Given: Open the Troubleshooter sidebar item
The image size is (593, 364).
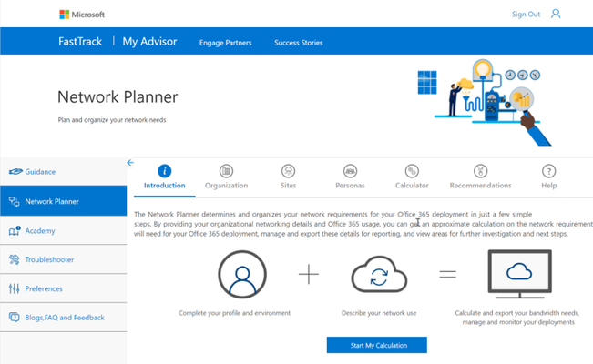Looking at the screenshot, I should tap(64, 259).
